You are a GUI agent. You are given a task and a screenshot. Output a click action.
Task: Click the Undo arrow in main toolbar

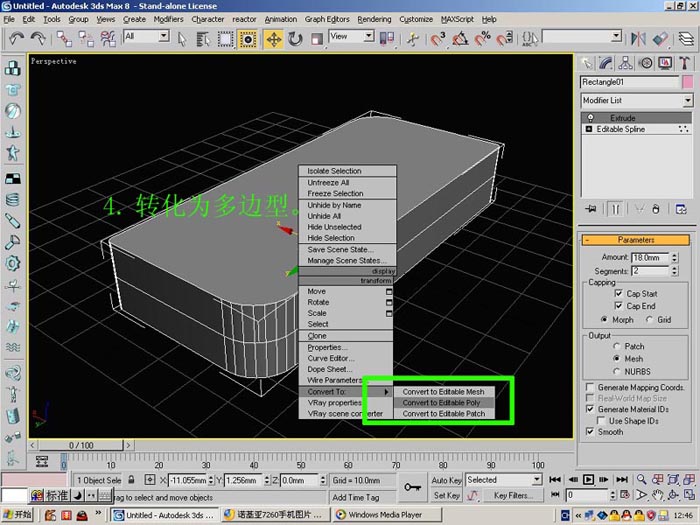pyautogui.click(x=17, y=39)
